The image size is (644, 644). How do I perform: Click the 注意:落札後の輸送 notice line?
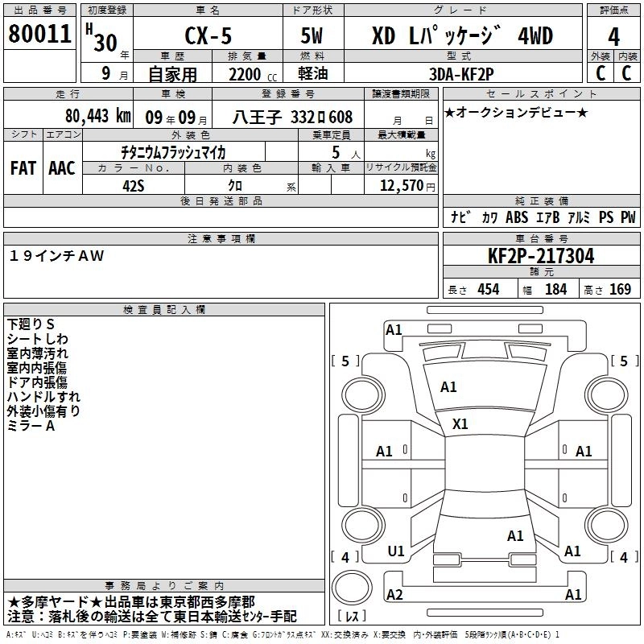152,617
